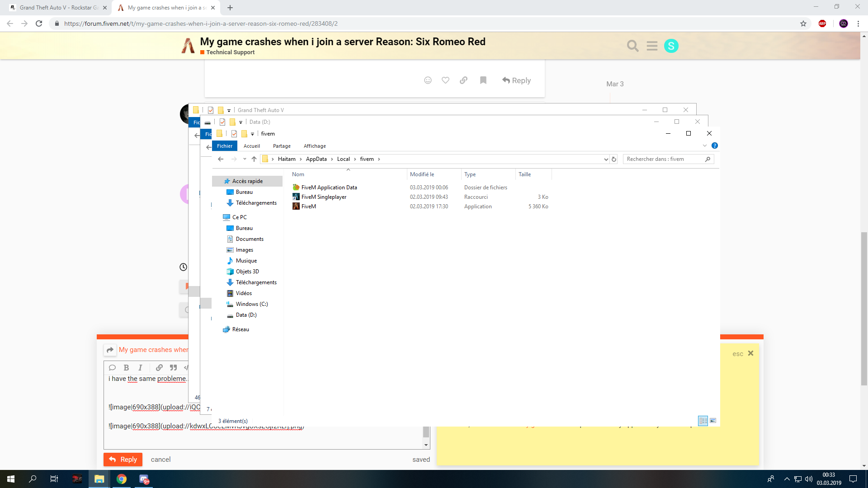Switch to details view icon in status bar

[703, 421]
